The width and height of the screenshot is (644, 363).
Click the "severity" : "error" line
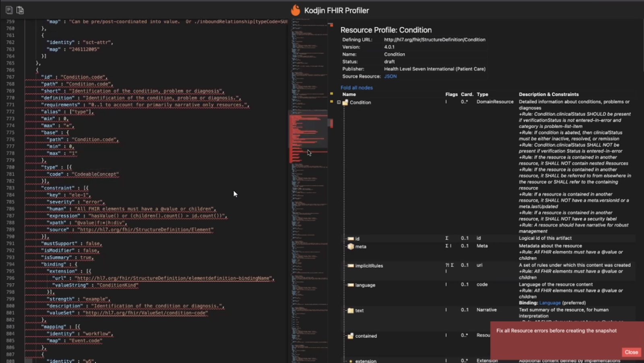click(76, 202)
